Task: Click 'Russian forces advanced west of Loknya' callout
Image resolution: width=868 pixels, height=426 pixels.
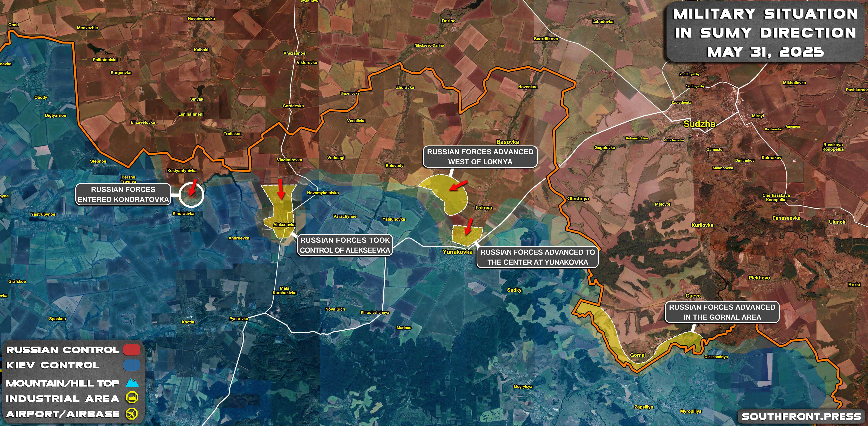Action: (x=480, y=157)
